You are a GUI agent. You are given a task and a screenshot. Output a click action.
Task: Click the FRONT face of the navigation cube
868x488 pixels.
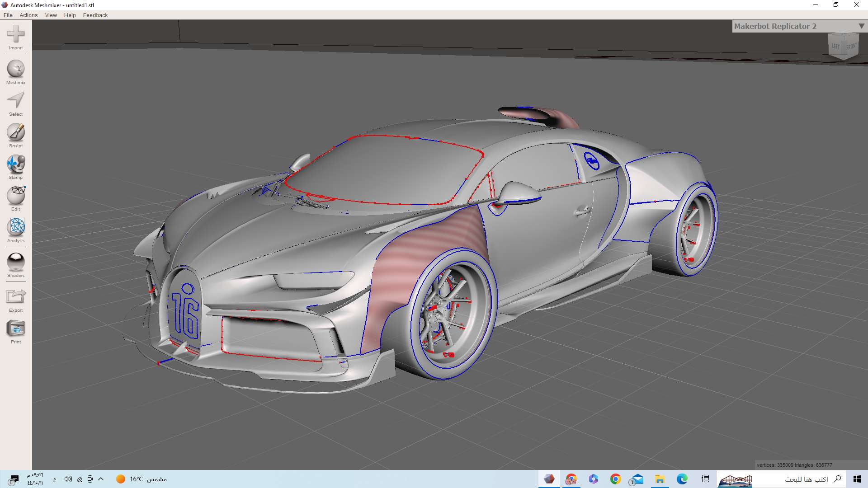(853, 45)
